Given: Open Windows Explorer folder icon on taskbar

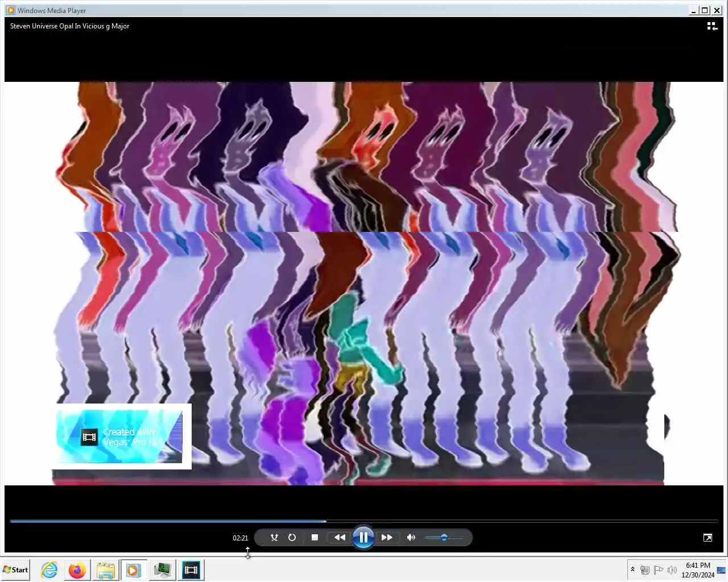Looking at the screenshot, I should tap(105, 569).
